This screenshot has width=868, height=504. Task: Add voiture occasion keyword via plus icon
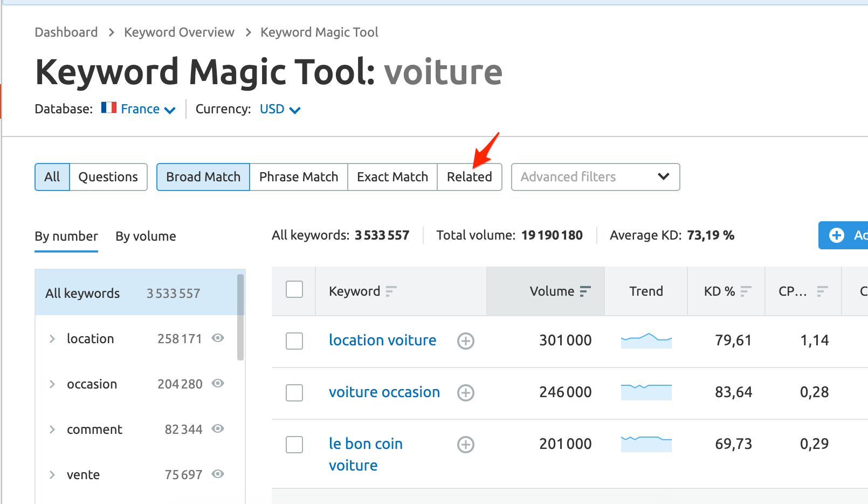(x=466, y=393)
